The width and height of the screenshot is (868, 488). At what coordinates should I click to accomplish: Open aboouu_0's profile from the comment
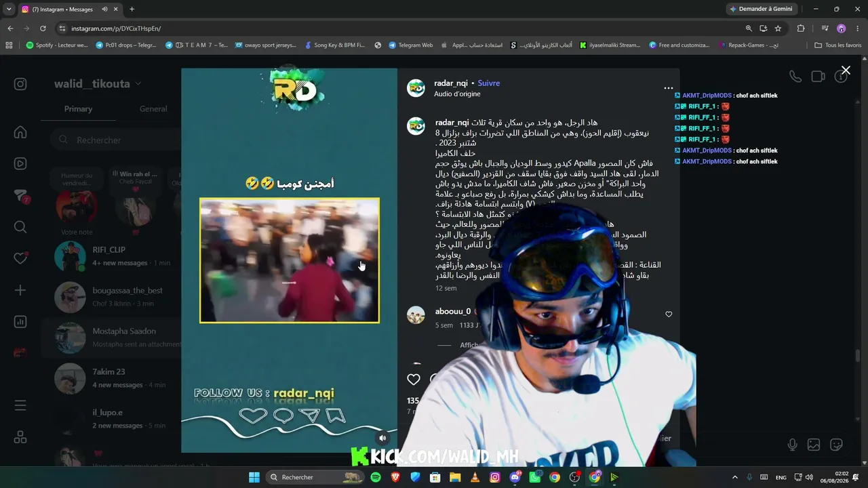tap(452, 311)
